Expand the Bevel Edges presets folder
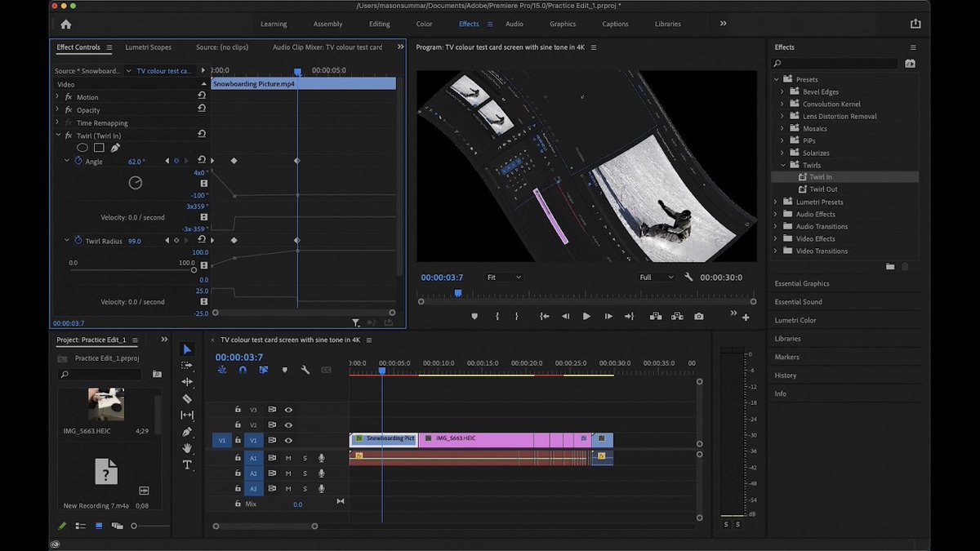980x551 pixels. pos(782,91)
